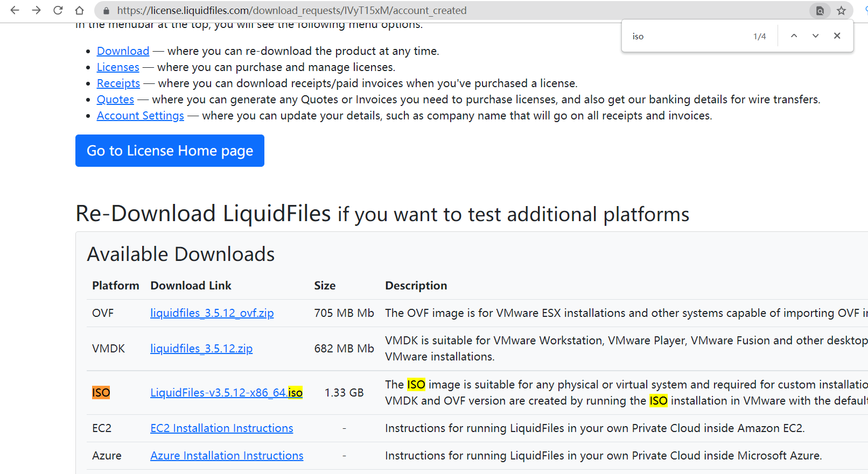Viewport: 868px width, 474px height.
Task: Click the Re-Download LiquidFiles heading
Action: click(382, 214)
